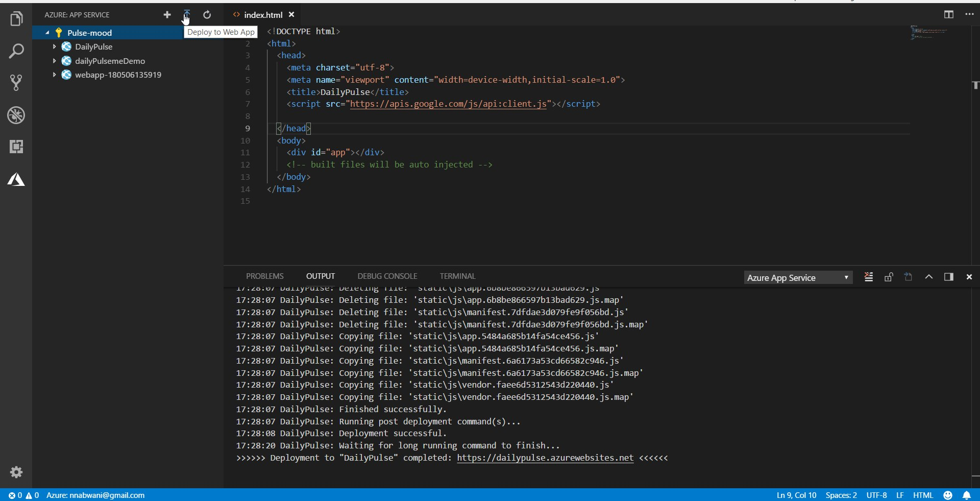Switch to the DEBUG CONSOLE tab
Viewport: 980px width, 501px height.
387,276
